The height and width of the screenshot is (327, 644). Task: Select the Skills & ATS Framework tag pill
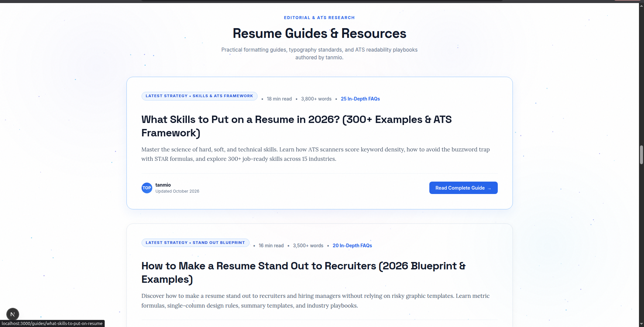[x=199, y=96]
